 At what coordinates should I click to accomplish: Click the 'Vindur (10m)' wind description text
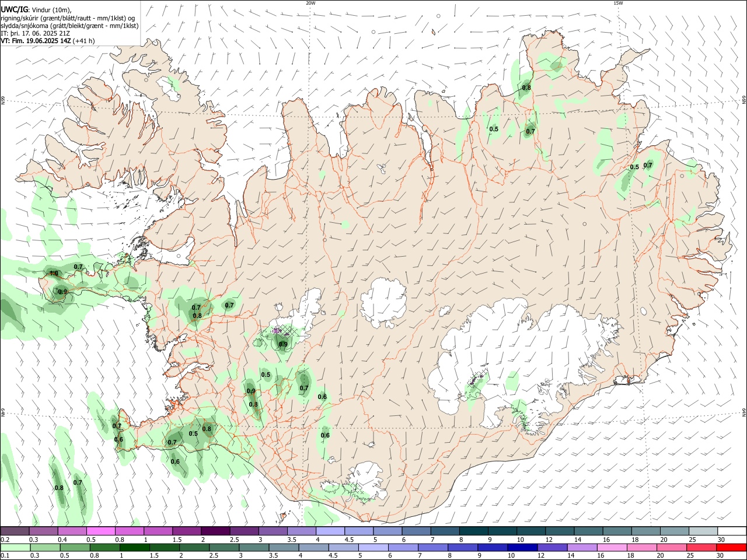[51, 9]
